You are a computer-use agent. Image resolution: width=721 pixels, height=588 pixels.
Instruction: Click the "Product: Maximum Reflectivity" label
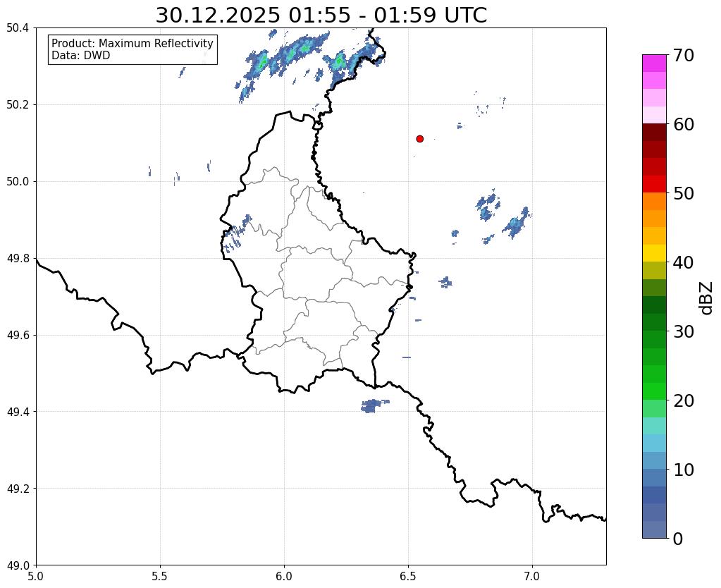click(133, 43)
